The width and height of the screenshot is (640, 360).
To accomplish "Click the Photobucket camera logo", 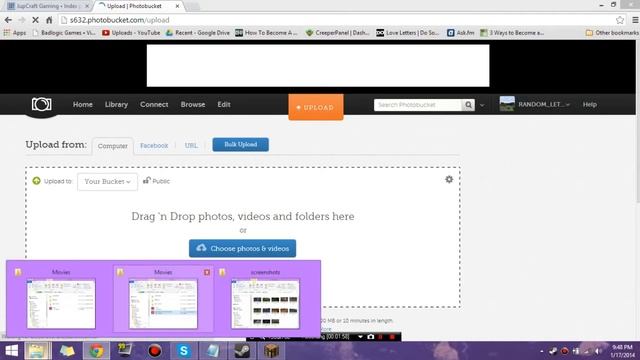I will (x=42, y=104).
